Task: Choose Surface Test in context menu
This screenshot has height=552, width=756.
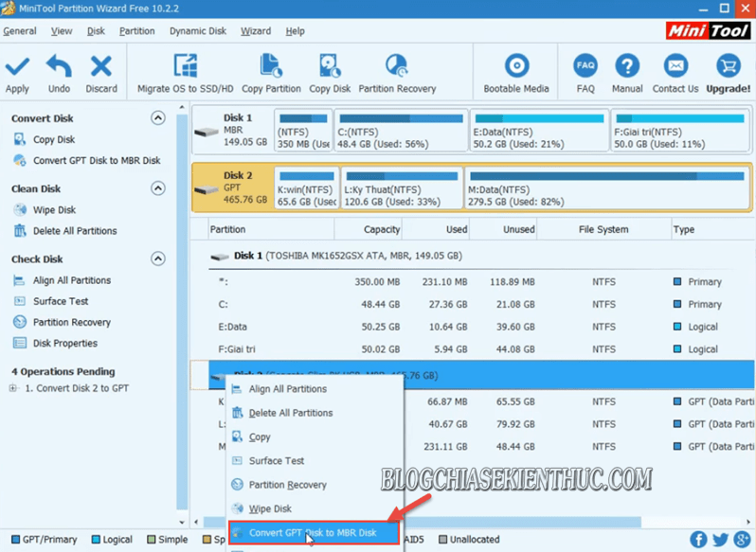Action: click(x=315, y=460)
